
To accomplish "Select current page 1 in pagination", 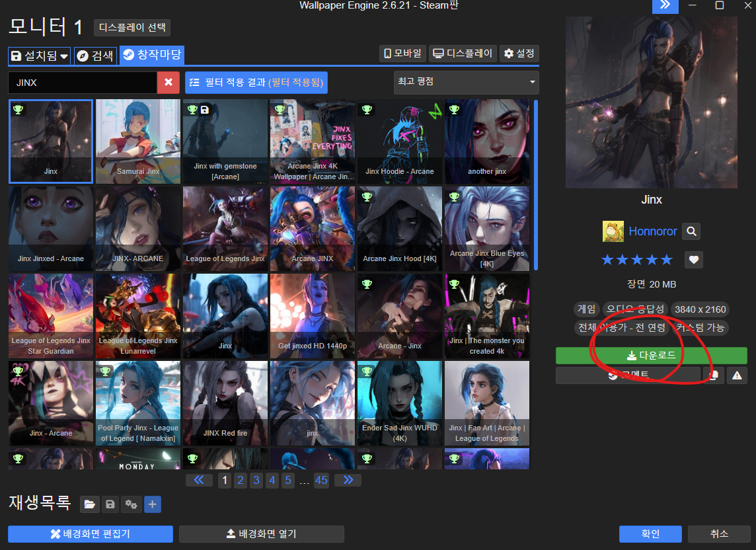I will (224, 480).
